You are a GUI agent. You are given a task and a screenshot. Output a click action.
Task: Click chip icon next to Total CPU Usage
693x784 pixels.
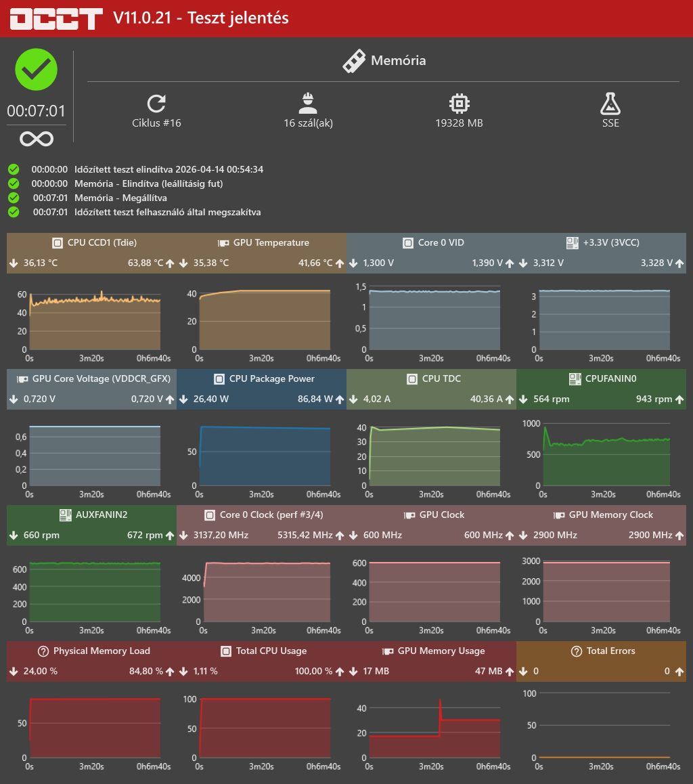(x=226, y=651)
